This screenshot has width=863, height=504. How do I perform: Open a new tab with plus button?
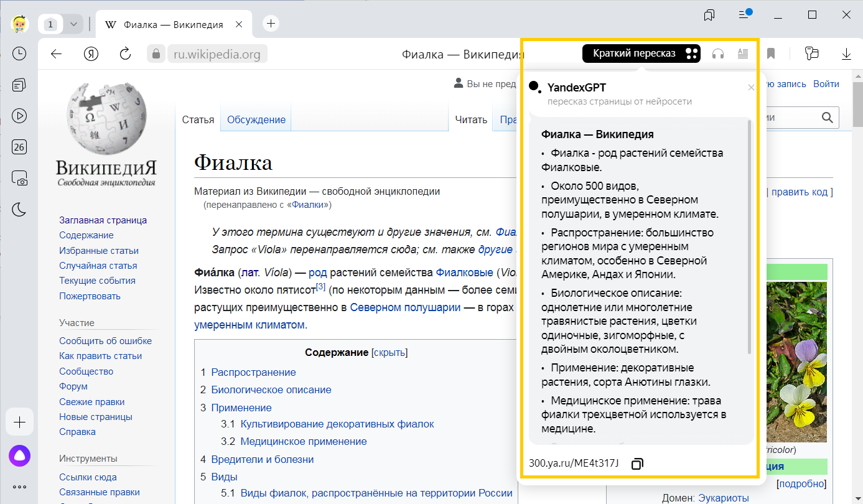tap(271, 24)
